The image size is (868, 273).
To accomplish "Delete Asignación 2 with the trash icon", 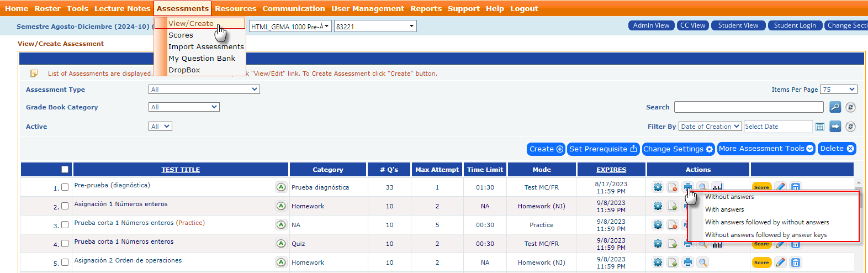I will 796,262.
